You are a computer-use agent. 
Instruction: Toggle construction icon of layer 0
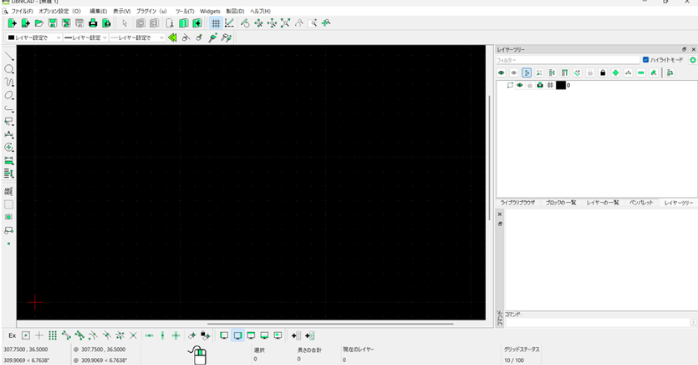click(550, 85)
